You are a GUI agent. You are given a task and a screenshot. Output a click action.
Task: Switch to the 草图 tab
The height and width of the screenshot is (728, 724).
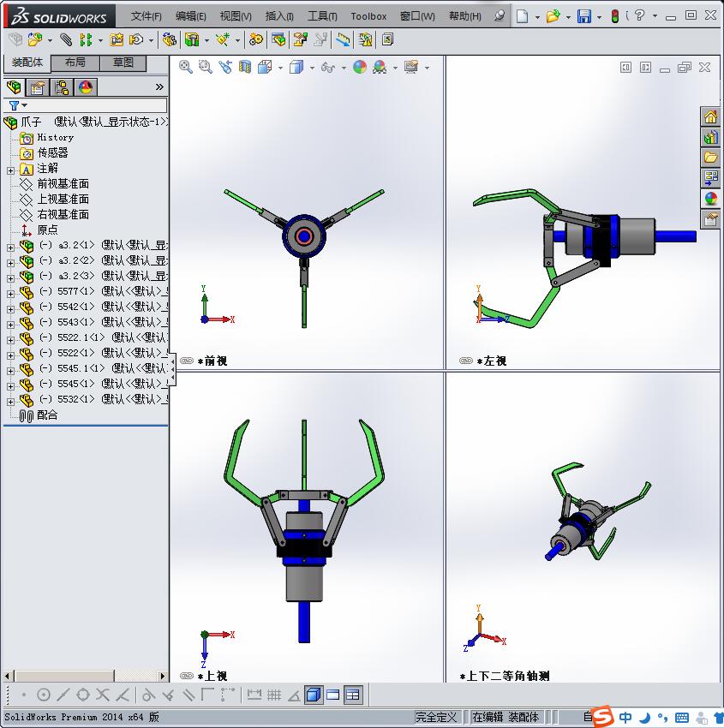123,63
